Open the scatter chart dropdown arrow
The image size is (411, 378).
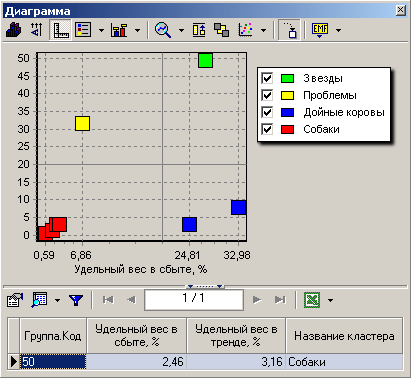coord(263,30)
